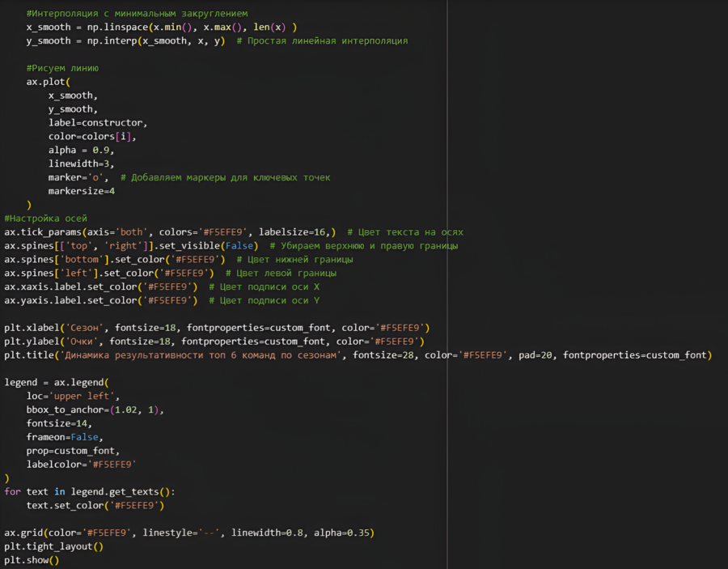Click the 'for text in legend.get_texts():' line
This screenshot has height=569, width=728.
[90, 491]
